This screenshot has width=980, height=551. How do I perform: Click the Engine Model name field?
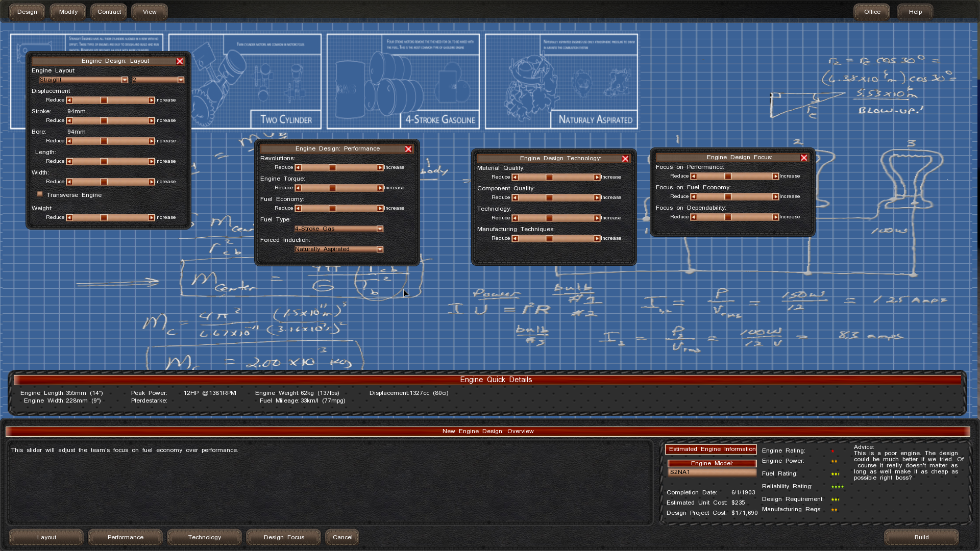click(712, 472)
